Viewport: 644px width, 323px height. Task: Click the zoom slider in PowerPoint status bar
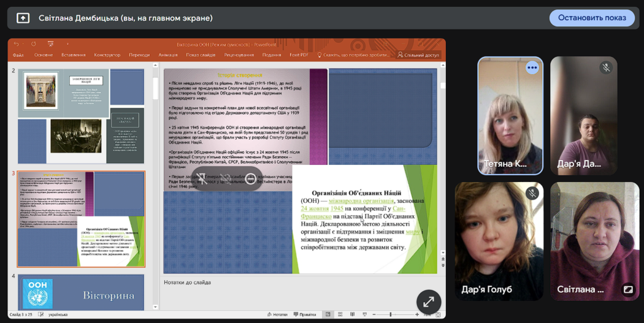coord(391,314)
